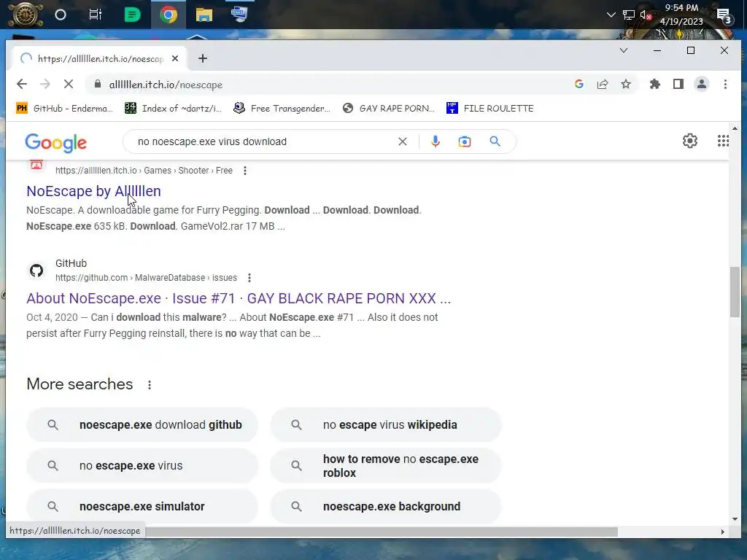Search noescape.exe download github suggestion

click(x=142, y=425)
